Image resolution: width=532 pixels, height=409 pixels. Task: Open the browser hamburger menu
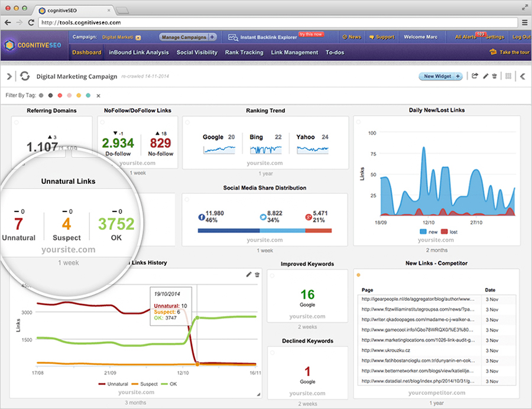click(524, 22)
